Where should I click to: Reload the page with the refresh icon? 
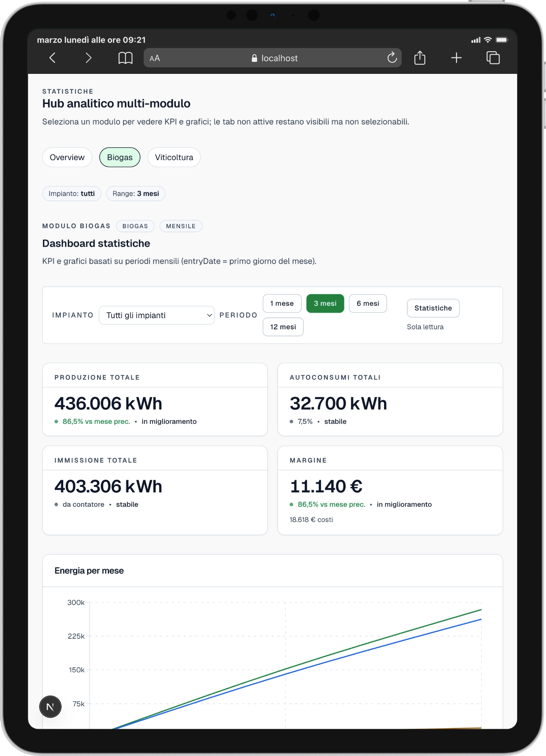click(392, 58)
